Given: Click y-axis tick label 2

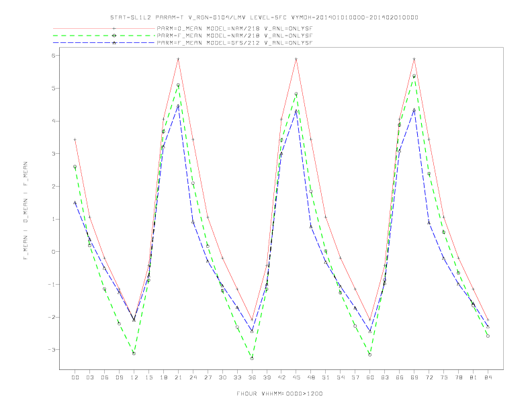Looking at the screenshot, I should 53,186.
